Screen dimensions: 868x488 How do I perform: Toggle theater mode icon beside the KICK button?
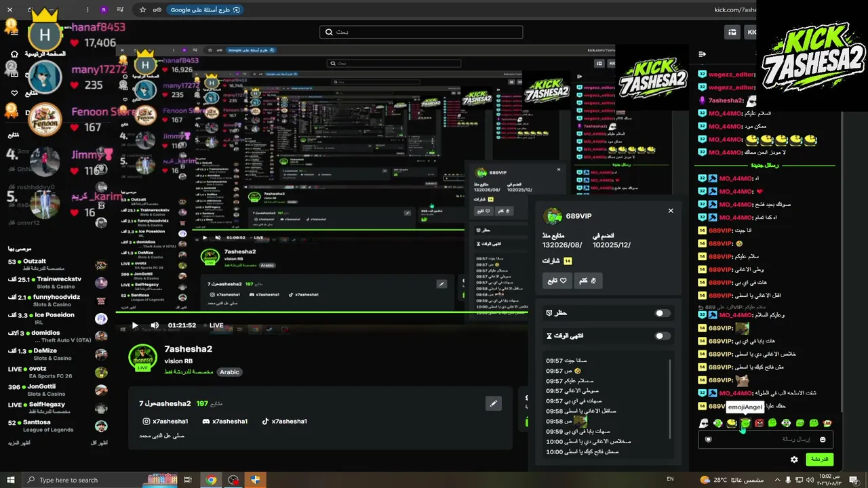click(x=732, y=32)
